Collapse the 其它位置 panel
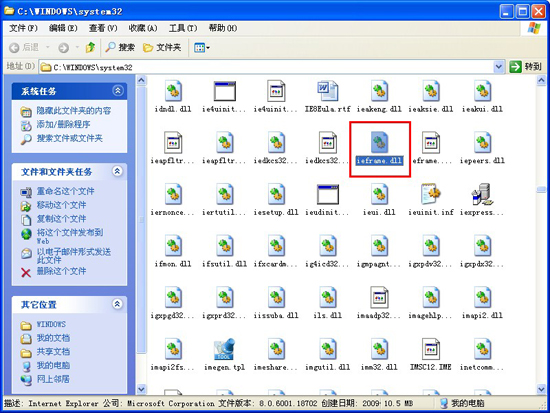 [117, 304]
